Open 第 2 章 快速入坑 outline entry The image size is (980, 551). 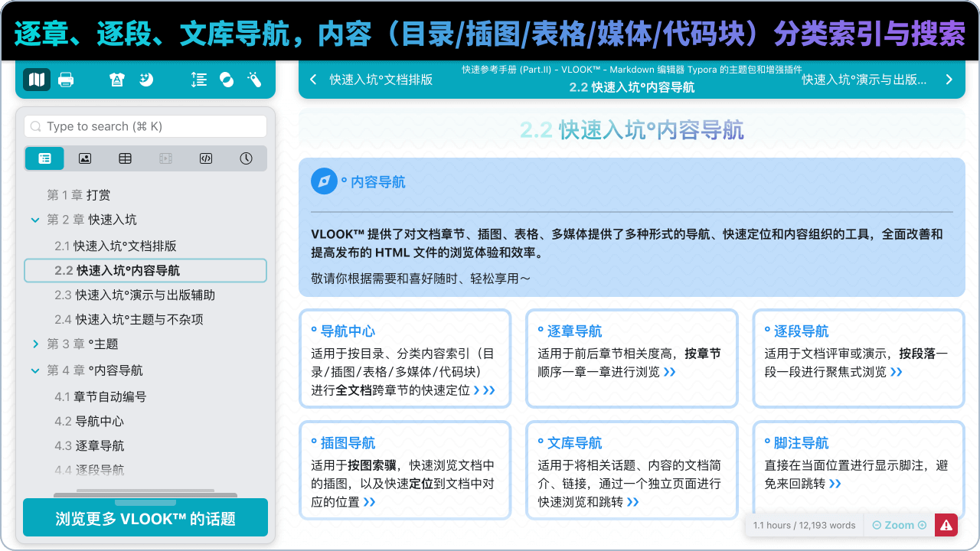click(92, 220)
